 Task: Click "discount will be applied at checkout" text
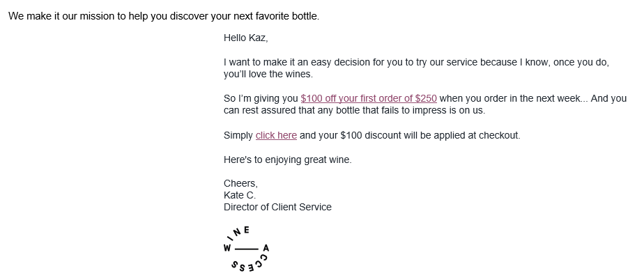click(x=443, y=136)
